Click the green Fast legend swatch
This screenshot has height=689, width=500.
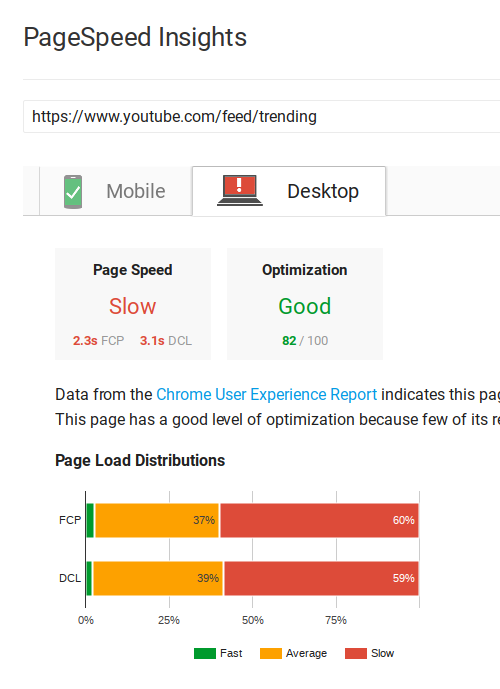point(205,653)
